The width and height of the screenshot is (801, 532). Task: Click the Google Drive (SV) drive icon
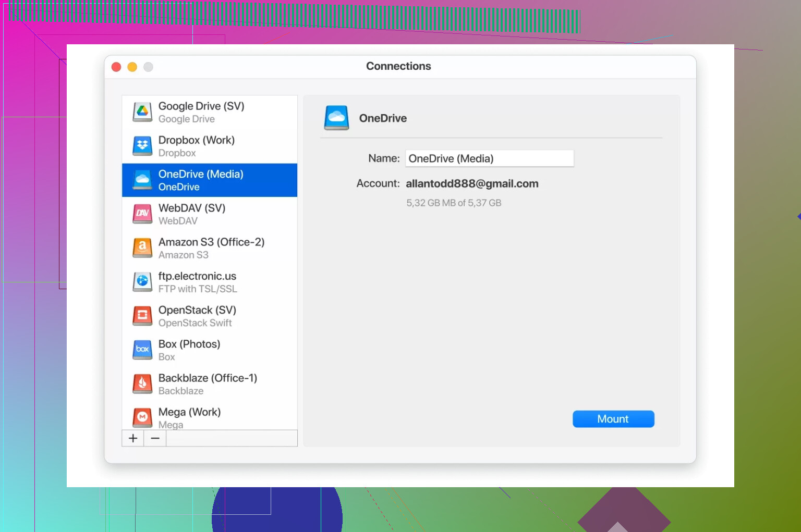[x=142, y=112]
